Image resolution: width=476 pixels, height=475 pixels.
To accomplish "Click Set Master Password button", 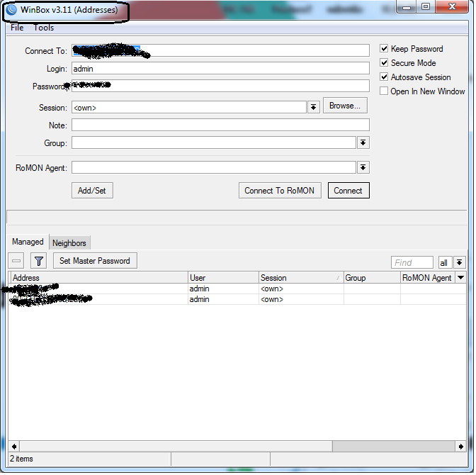I will 95,261.
